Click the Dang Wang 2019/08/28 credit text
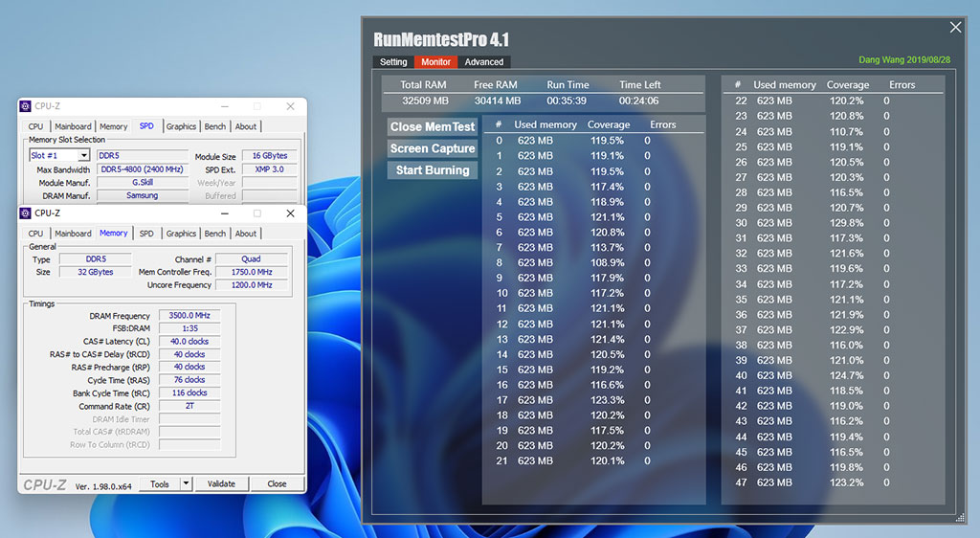The width and height of the screenshot is (980, 538). tap(904, 60)
